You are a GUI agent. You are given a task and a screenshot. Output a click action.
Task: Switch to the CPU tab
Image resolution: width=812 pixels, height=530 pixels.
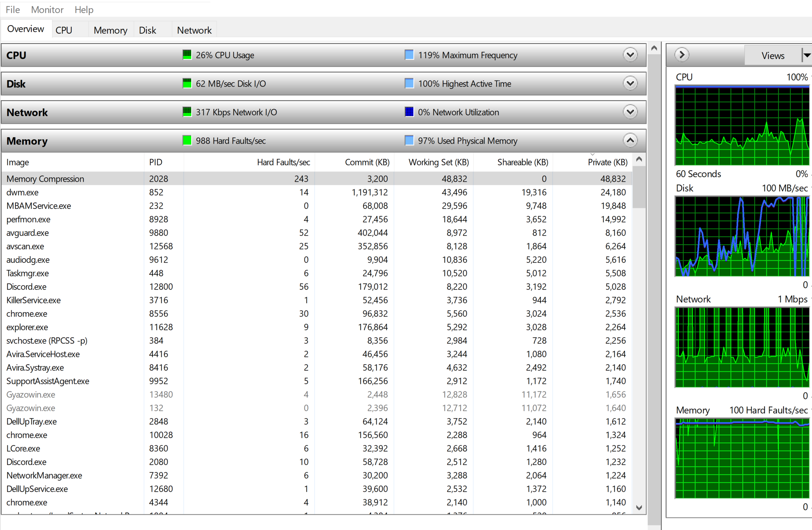[64, 30]
